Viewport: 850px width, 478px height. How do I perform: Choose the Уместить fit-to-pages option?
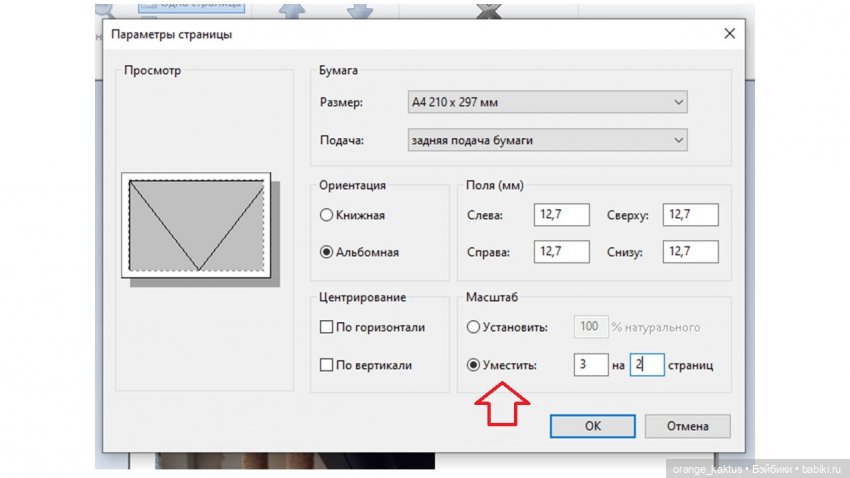[x=474, y=365]
